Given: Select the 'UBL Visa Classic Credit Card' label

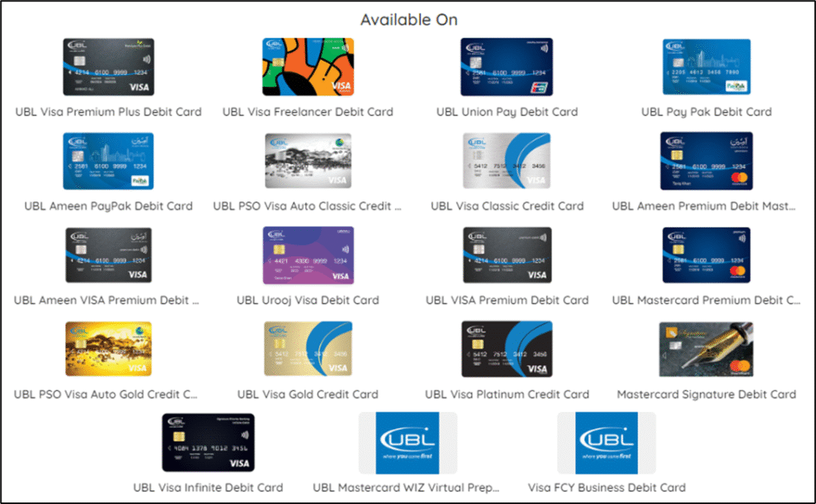Looking at the screenshot, I should point(507,206).
